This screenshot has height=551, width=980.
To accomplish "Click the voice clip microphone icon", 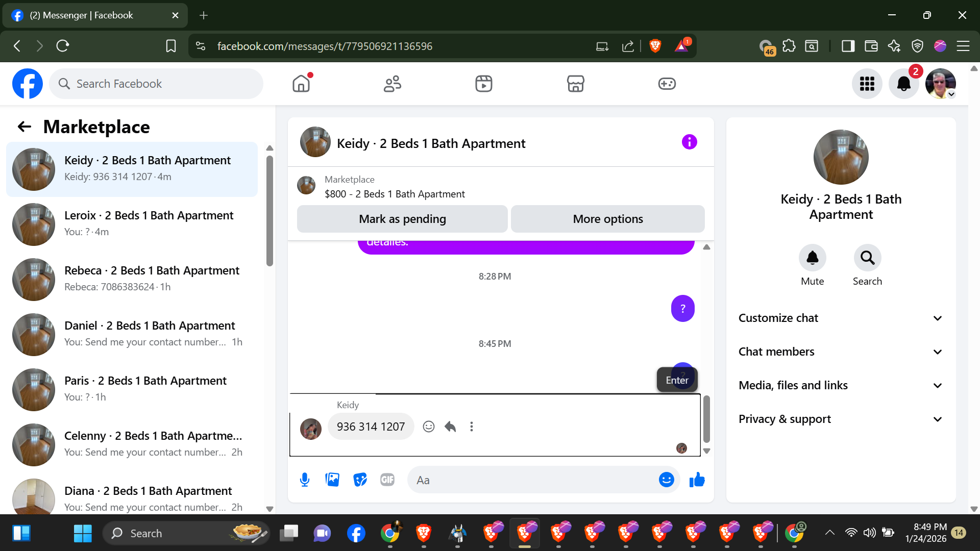I will coord(305,480).
